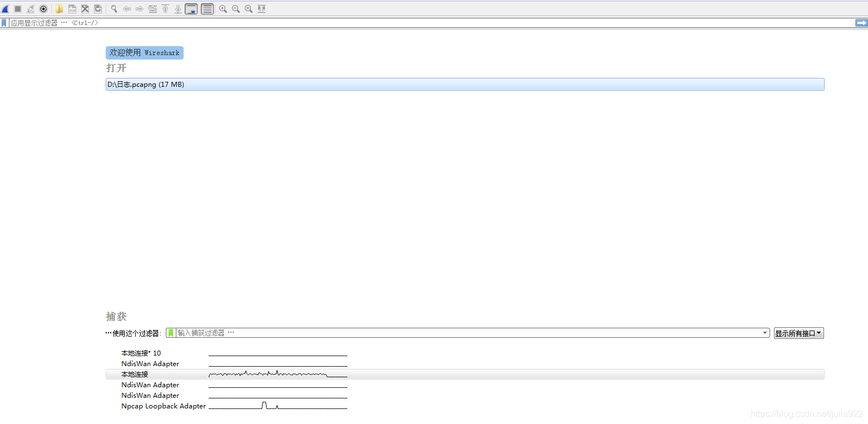This screenshot has width=868, height=424.
Task: Open the find packet magnifier
Action: tap(114, 9)
